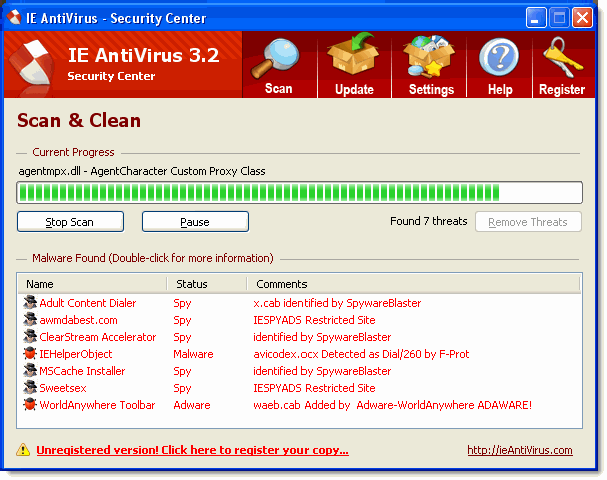
Task: Minimize the IE AntiVirus window
Action: pos(536,17)
